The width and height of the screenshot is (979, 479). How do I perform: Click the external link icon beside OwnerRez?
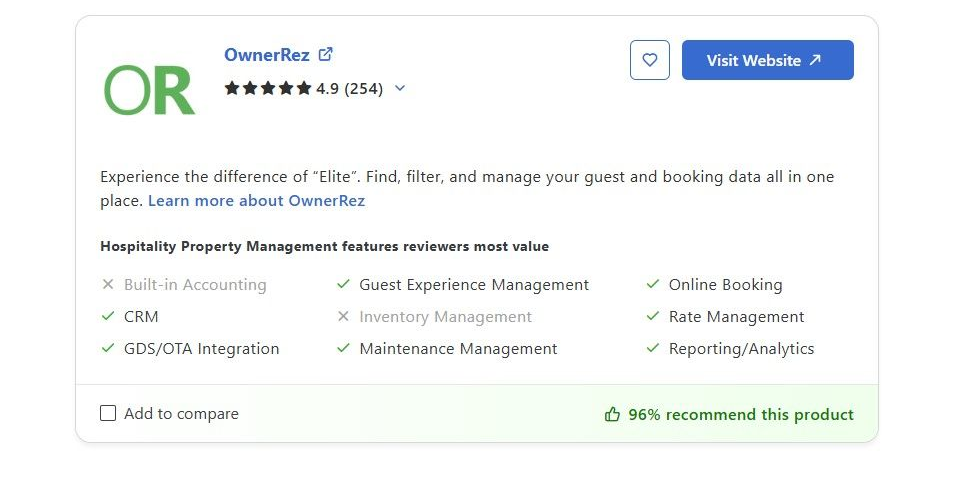(325, 54)
